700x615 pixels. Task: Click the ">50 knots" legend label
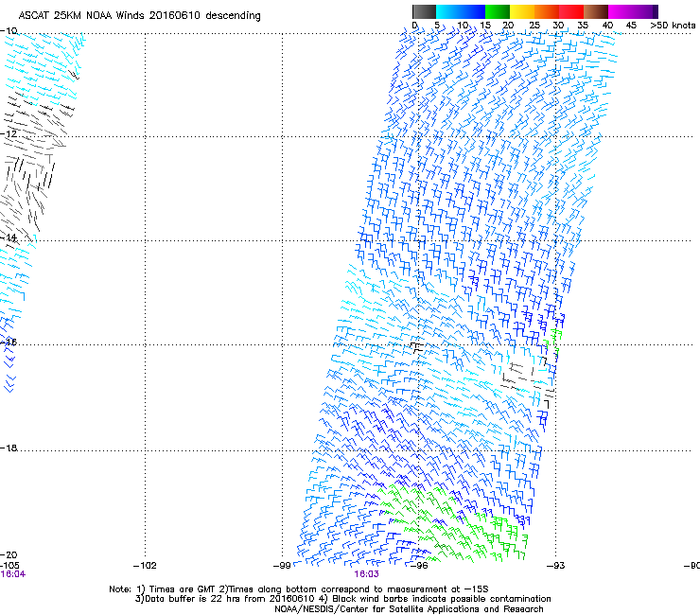[x=673, y=25]
